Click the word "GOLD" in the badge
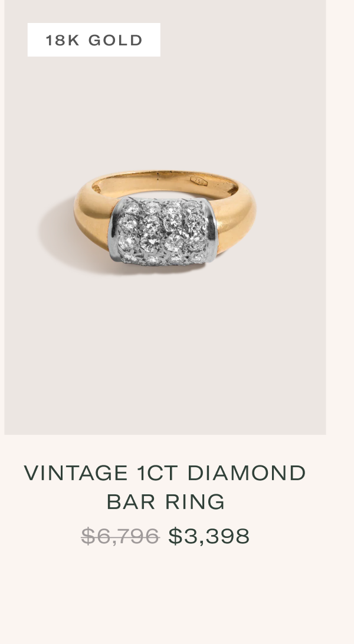The height and width of the screenshot is (644, 354). pos(116,40)
